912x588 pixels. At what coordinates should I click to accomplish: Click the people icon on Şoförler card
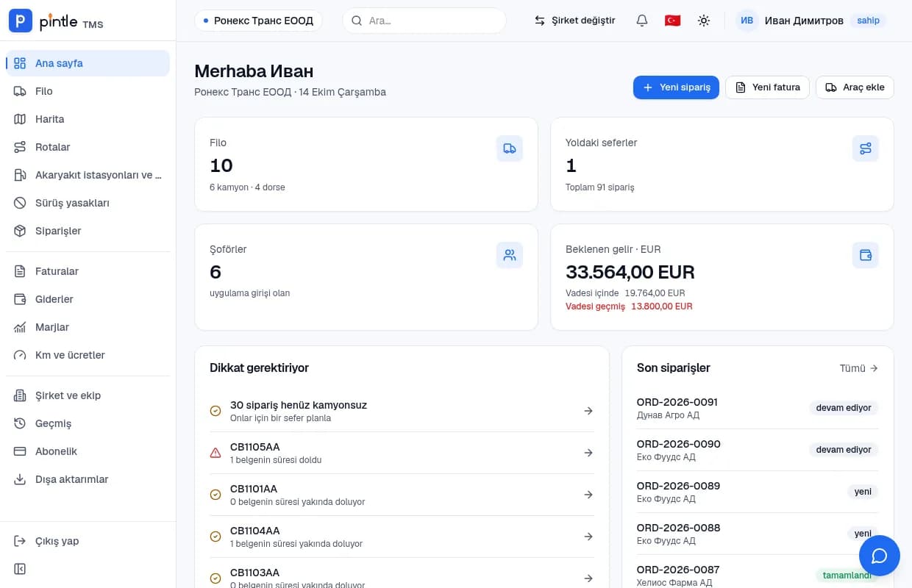[510, 255]
